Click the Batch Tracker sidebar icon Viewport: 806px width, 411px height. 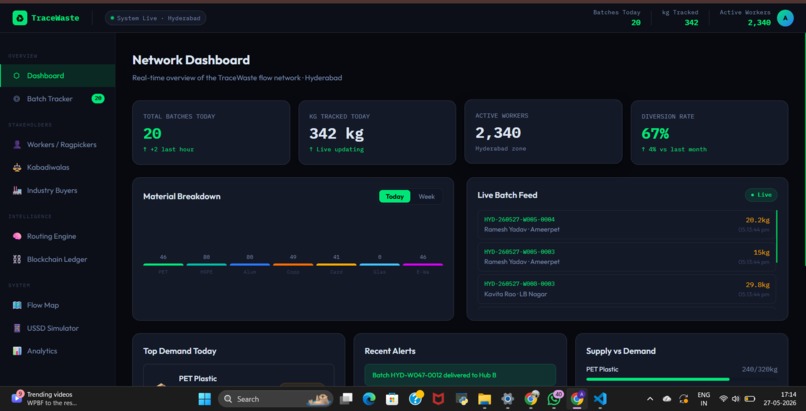[16, 99]
